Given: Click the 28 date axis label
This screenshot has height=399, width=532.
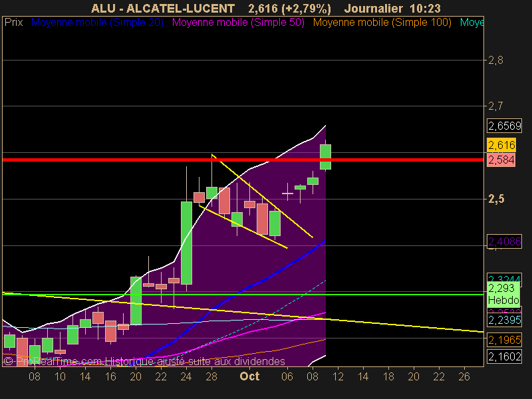Looking at the screenshot, I should (x=211, y=376).
